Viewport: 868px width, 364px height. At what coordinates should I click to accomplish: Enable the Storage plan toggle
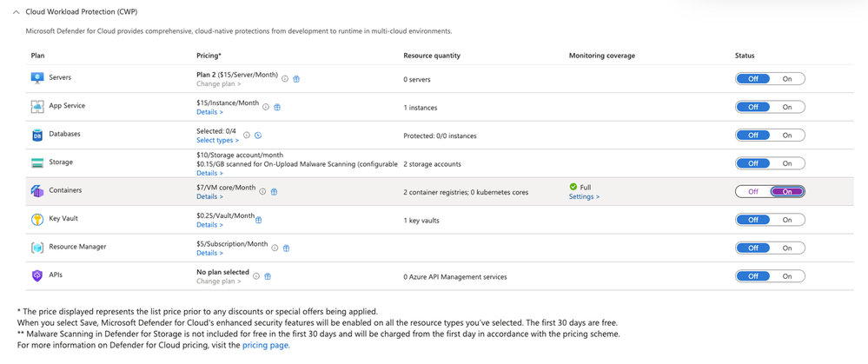(787, 163)
